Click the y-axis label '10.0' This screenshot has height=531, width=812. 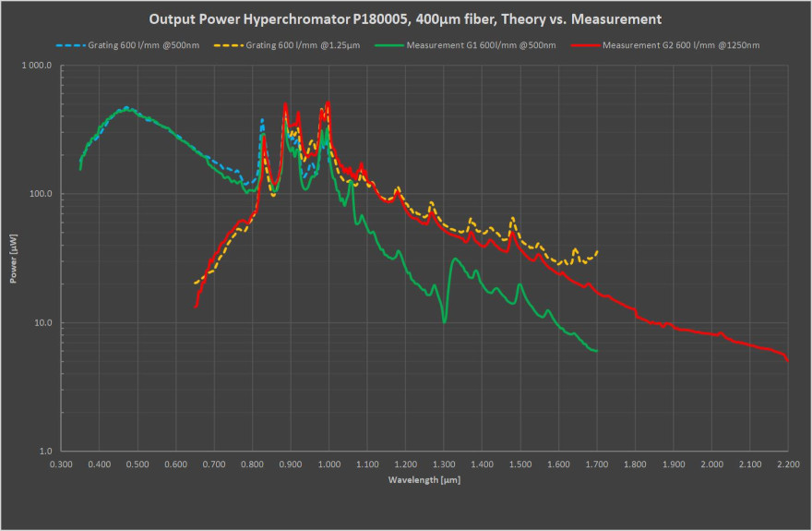coord(43,322)
